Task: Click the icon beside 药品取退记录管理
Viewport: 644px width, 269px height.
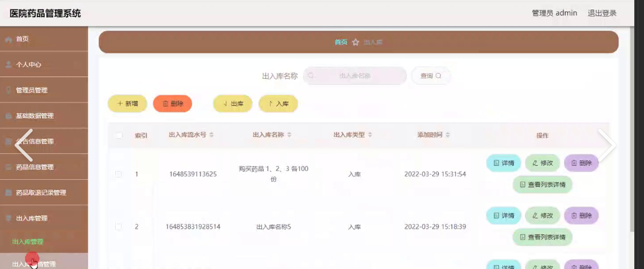Action: point(9,192)
